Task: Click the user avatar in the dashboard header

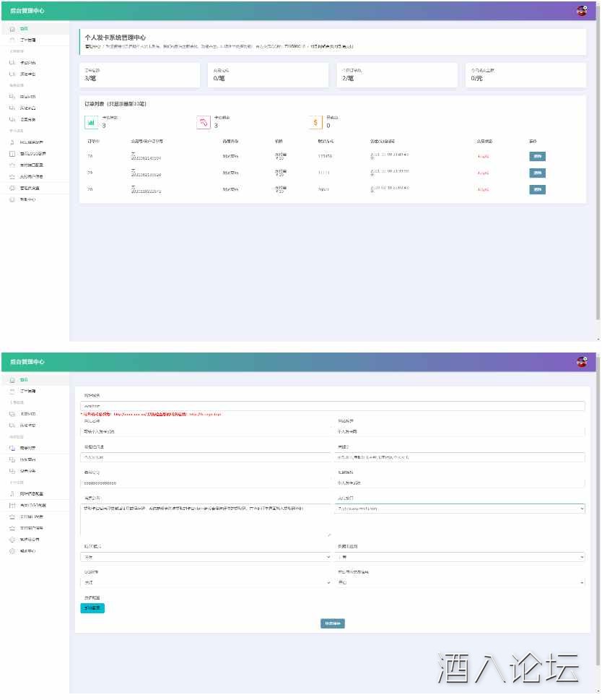Action: [581, 10]
